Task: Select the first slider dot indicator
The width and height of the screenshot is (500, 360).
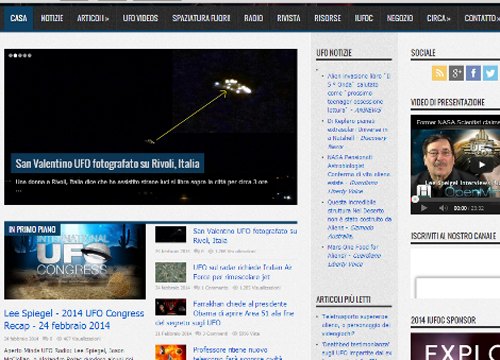Action: pyautogui.click(x=11, y=55)
